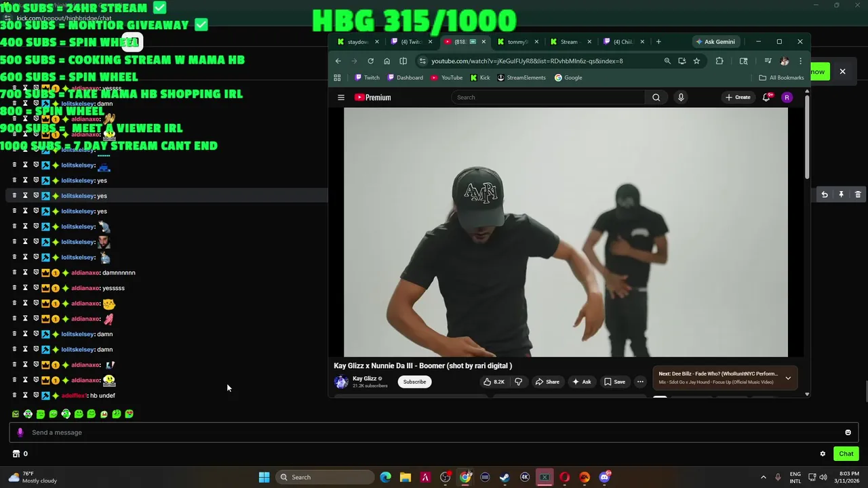Switch to the tommy Kick tab
Screen dimensions: 868x488
click(x=517, y=42)
